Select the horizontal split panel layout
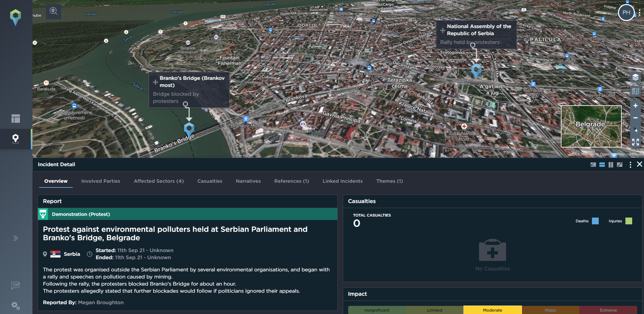Screen dimensions: 644x314 click(602, 165)
